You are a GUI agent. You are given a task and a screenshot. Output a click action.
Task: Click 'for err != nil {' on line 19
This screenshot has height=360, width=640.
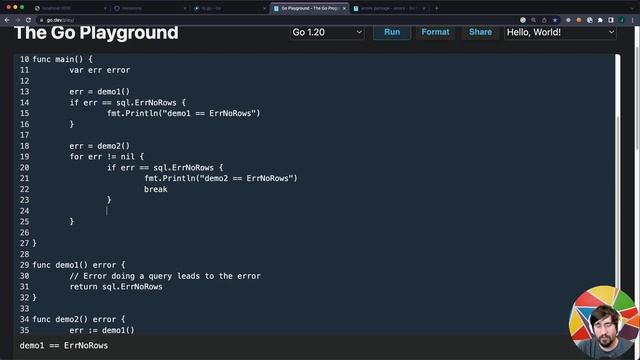tap(107, 157)
